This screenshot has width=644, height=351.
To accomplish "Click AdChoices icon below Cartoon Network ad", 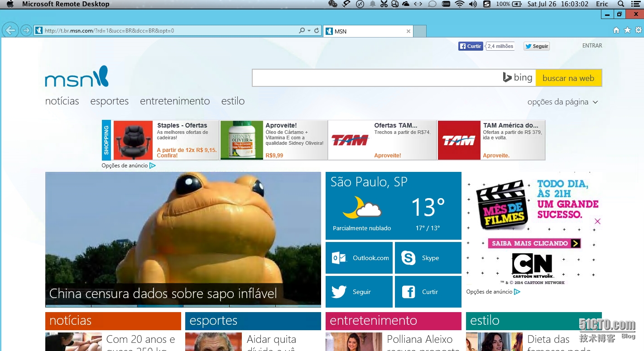I will tap(517, 292).
